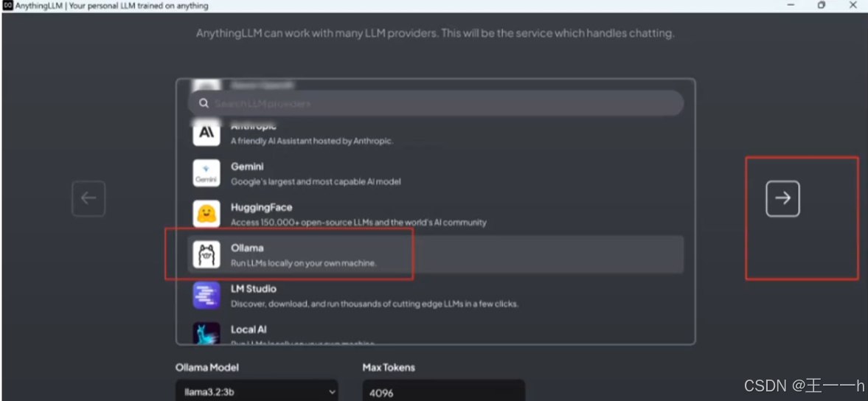Select the Anthropic provider description text
This screenshot has width=868, height=401.
pos(312,141)
